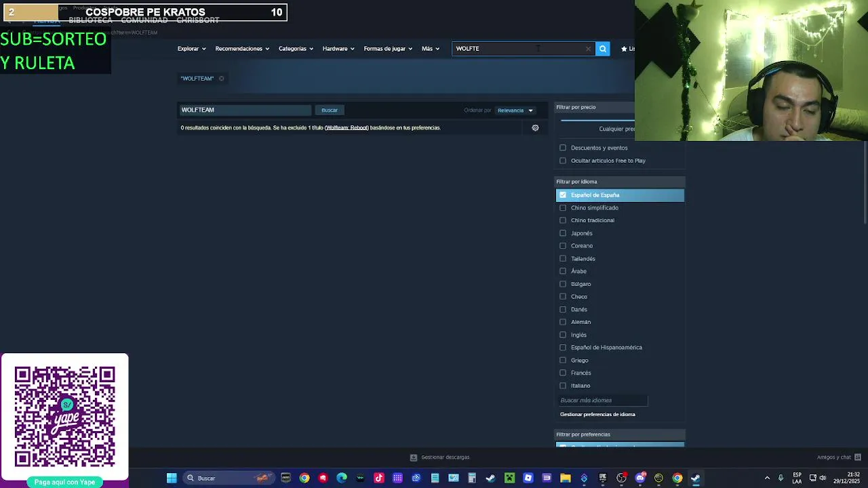Open TikTok from the taskbar
Screen dimensions: 868x488
[379, 478]
